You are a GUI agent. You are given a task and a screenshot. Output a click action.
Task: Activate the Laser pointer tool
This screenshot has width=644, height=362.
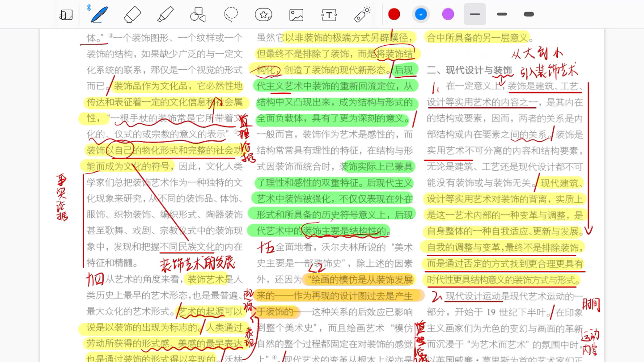[362, 15]
